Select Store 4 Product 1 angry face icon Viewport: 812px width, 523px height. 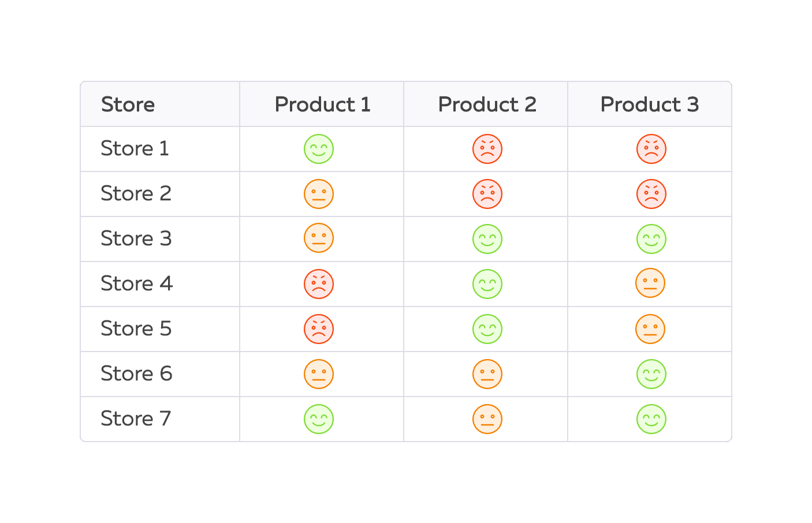coord(319,284)
